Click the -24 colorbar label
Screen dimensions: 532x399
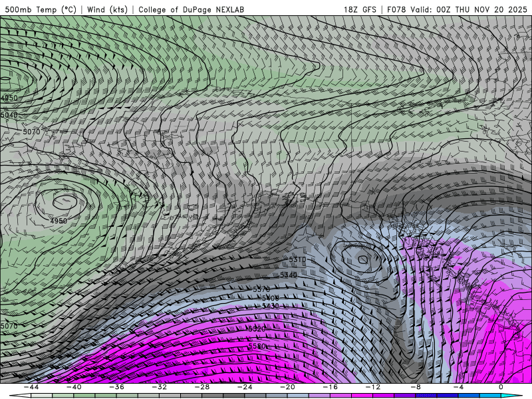(x=245, y=387)
